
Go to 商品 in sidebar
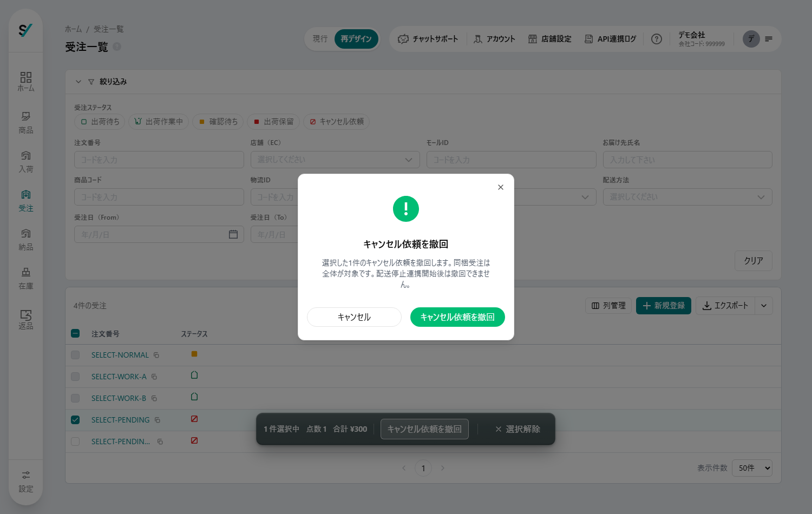point(25,123)
